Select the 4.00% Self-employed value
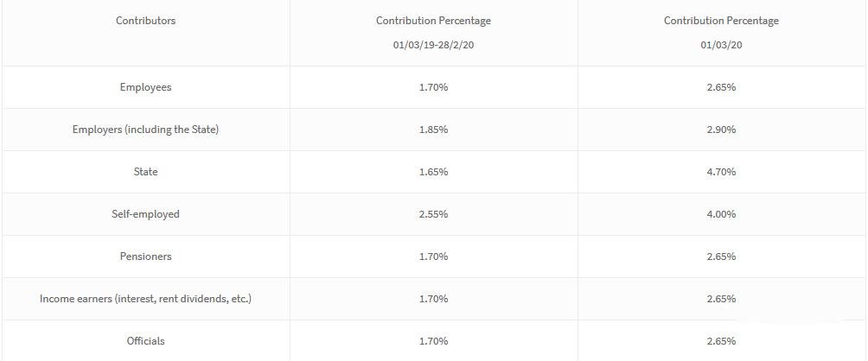The width and height of the screenshot is (868, 361). pyautogui.click(x=721, y=214)
